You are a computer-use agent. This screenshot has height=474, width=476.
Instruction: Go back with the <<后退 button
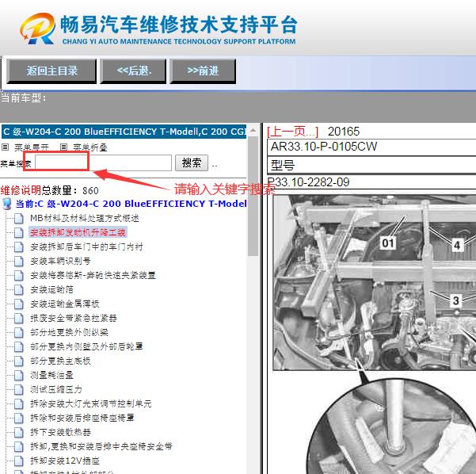click(133, 71)
